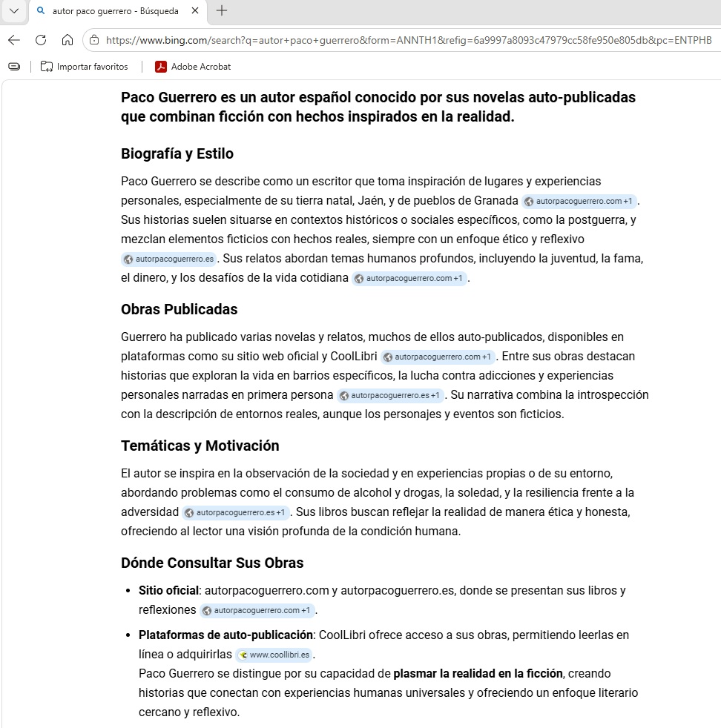This screenshot has width=721, height=728.
Task: Open a new browser tab
Action: (x=222, y=10)
